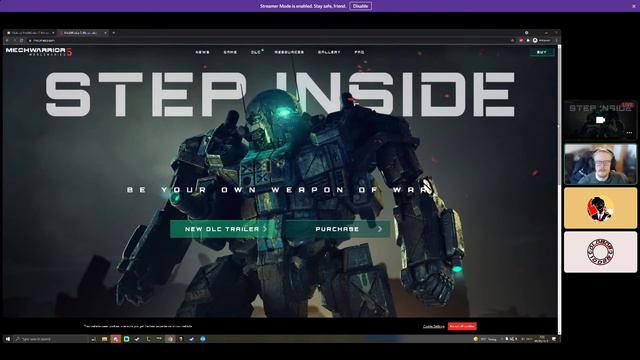This screenshot has width=640, height=360.
Task: Click the bookmark star icon
Action: pos(512,40)
